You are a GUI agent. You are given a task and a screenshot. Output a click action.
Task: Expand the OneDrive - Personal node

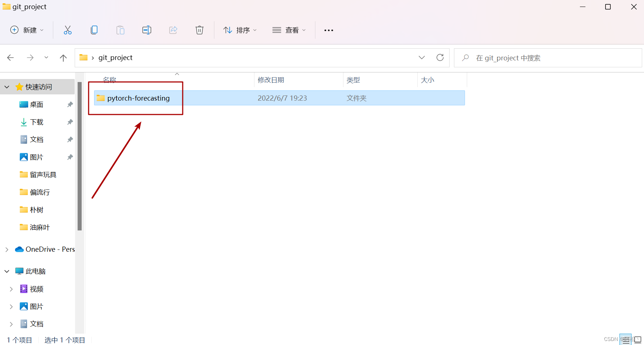[x=7, y=250]
